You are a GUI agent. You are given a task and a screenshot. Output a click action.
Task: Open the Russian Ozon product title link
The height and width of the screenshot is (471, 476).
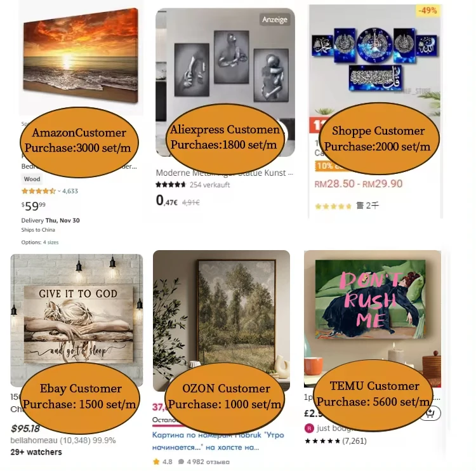[218, 441]
